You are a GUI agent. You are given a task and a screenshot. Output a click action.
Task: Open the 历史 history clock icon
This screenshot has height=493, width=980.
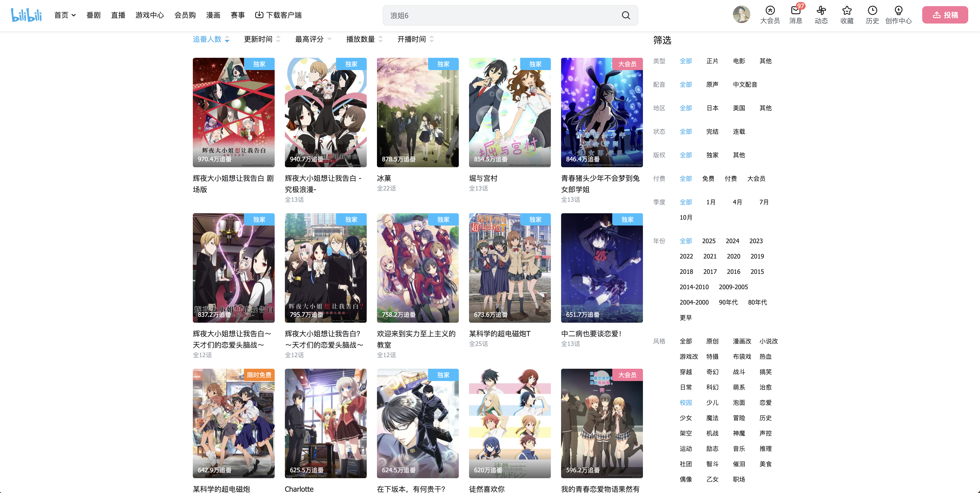tap(872, 15)
